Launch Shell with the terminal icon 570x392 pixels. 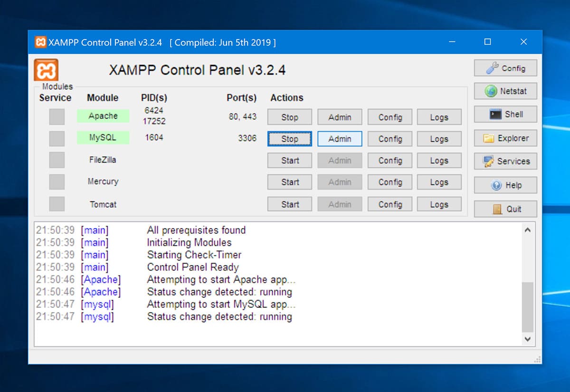click(x=505, y=114)
